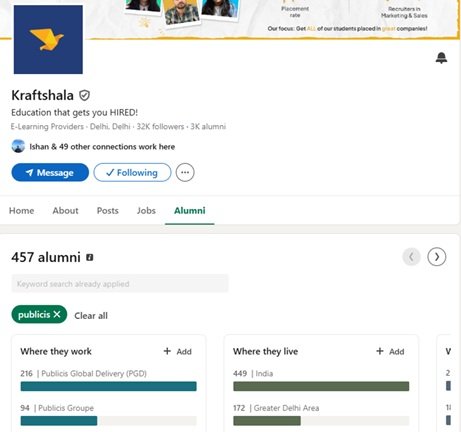Open the Jobs tab
The width and height of the screenshot is (461, 432).
coord(146,211)
